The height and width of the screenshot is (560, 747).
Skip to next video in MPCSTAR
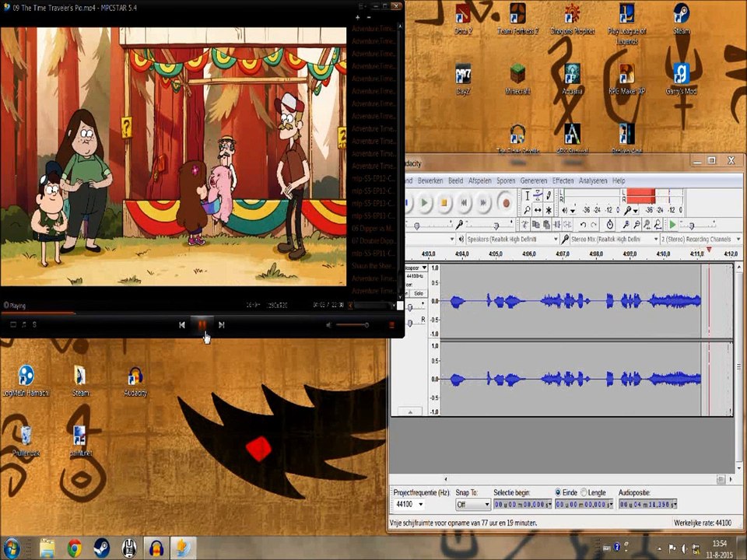click(x=222, y=325)
